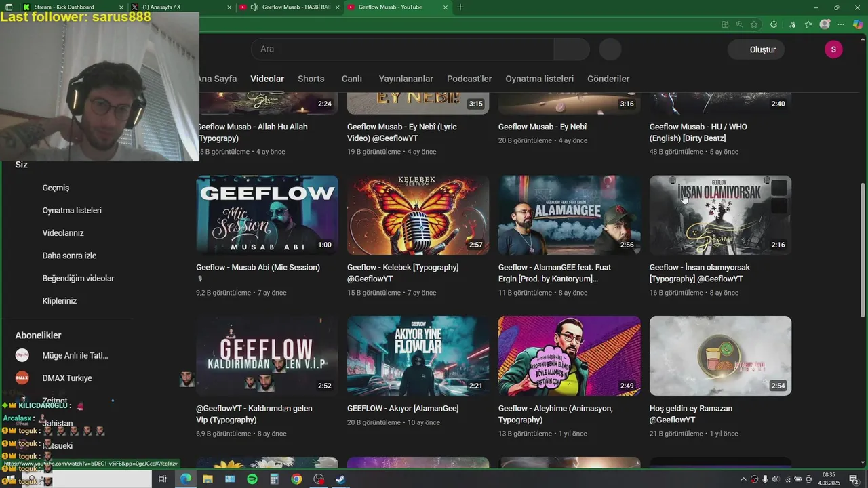Open the Yayınlananlar channel tab
868x488 pixels.
406,79
